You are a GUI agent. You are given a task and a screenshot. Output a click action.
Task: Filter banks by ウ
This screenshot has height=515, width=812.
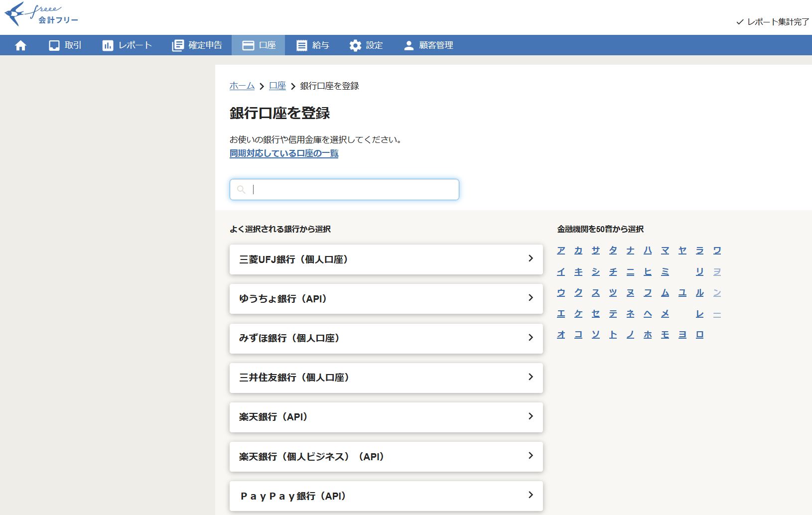(x=561, y=293)
